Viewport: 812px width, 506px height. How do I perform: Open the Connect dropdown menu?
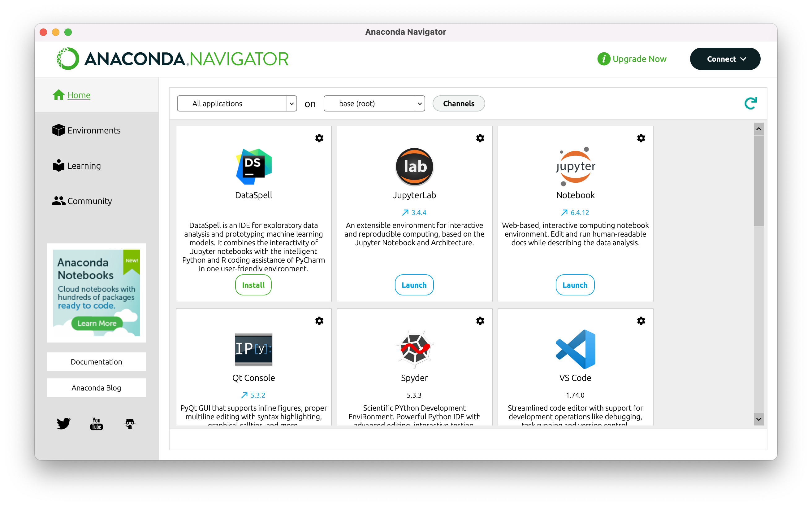(x=725, y=59)
